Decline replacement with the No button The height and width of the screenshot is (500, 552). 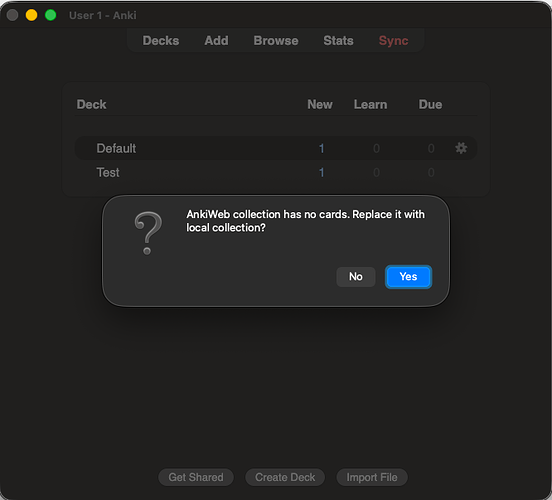click(x=356, y=276)
